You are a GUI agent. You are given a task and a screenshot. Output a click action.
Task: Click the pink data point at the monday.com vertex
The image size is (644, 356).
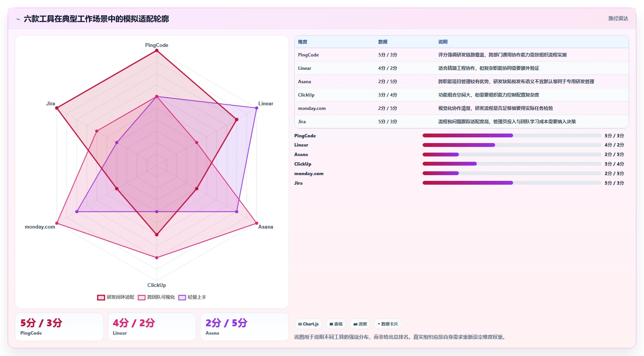(x=57, y=223)
